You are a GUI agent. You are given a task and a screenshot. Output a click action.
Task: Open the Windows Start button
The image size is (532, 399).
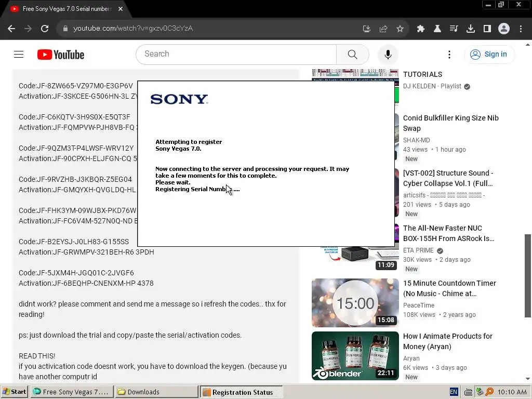coord(15,392)
